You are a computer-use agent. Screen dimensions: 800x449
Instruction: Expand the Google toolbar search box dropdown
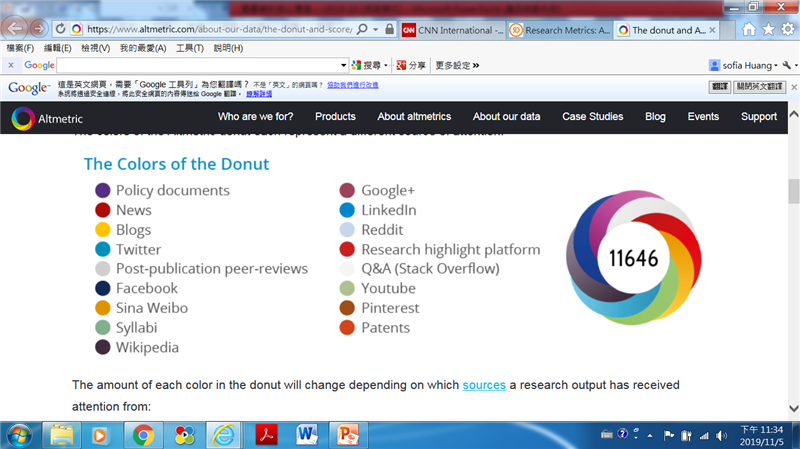343,65
